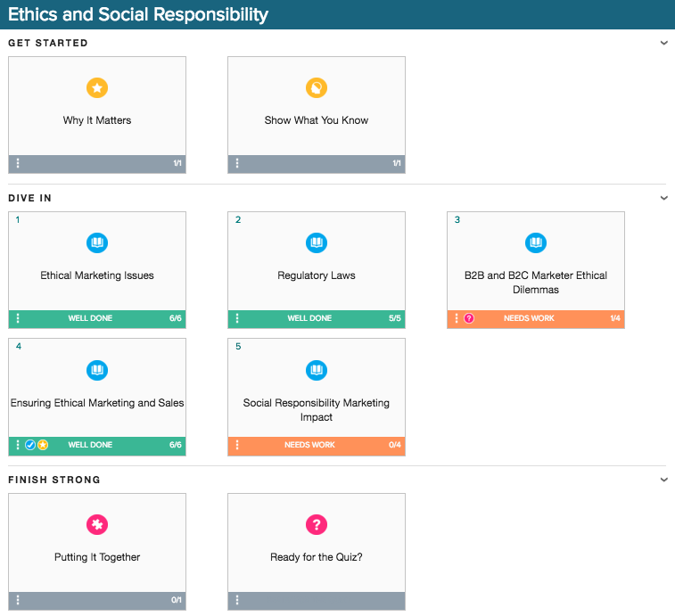Click the pink asterisk Putting It Together icon
The image size is (675, 616).
click(x=97, y=524)
